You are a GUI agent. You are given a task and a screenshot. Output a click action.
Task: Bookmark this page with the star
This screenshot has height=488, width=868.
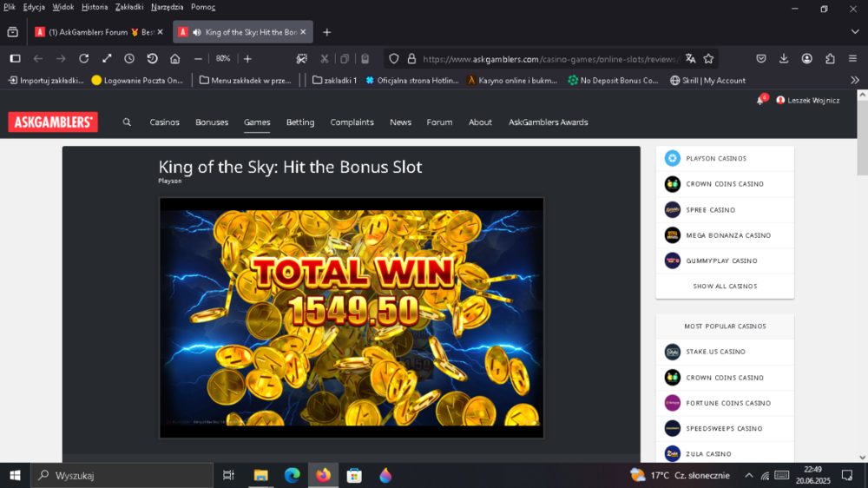pos(708,58)
